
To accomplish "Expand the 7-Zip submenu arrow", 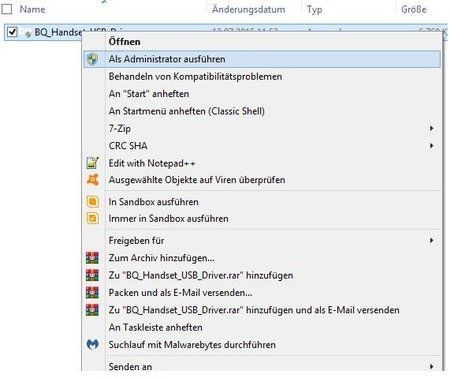I will coord(432,128).
